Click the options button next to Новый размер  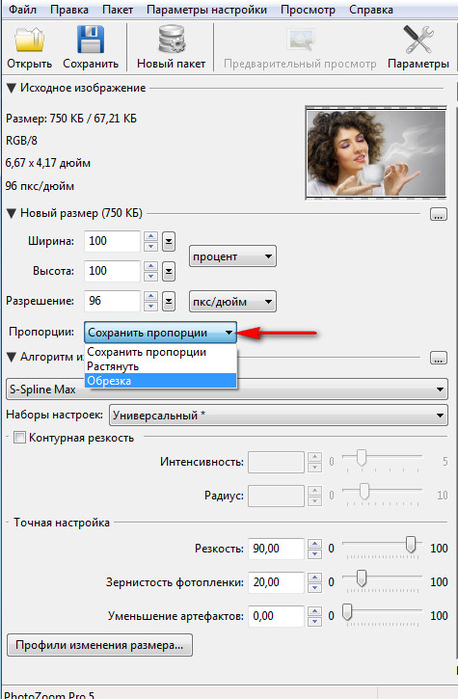[438, 214]
